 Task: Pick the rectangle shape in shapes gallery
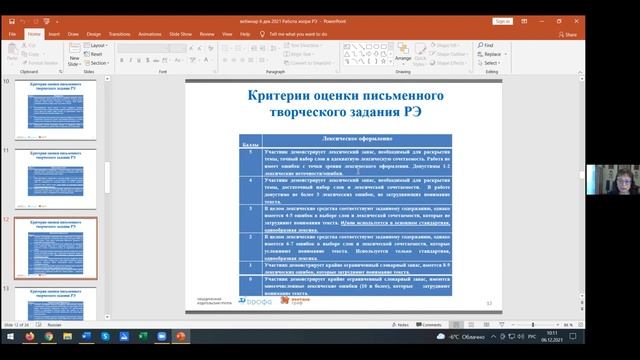point(369,47)
